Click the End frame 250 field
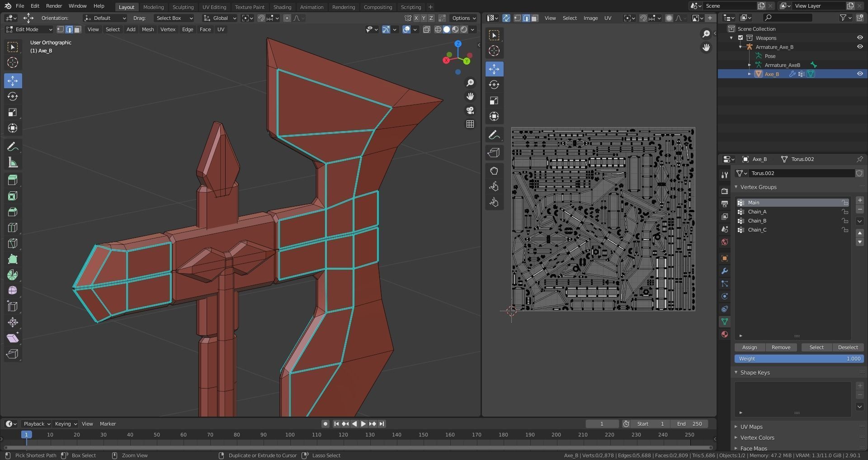 click(689, 424)
